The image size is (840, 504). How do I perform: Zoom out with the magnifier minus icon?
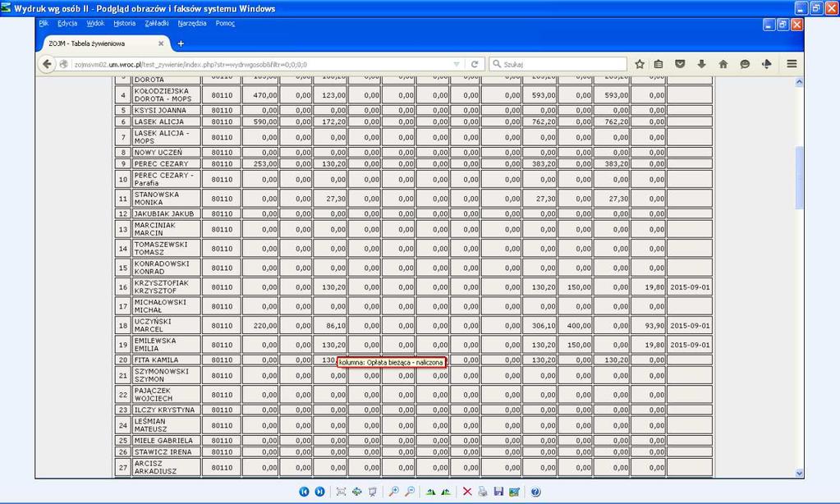[410, 492]
